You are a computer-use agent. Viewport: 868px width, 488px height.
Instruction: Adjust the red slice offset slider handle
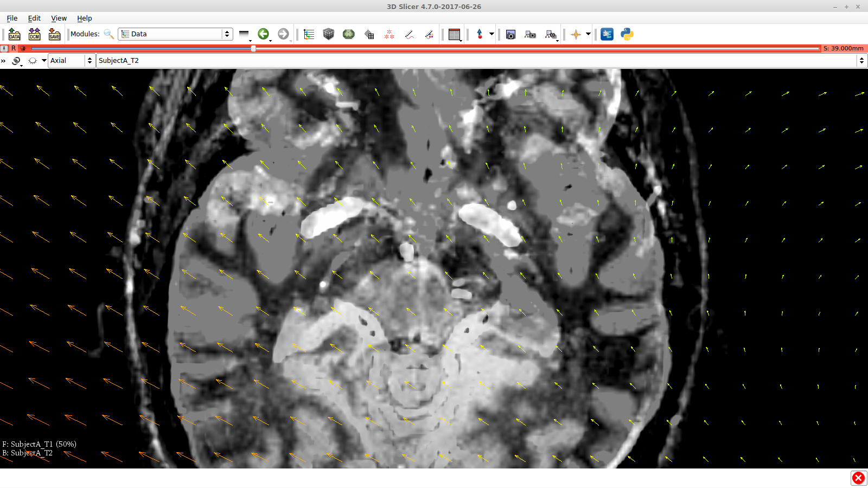(253, 48)
